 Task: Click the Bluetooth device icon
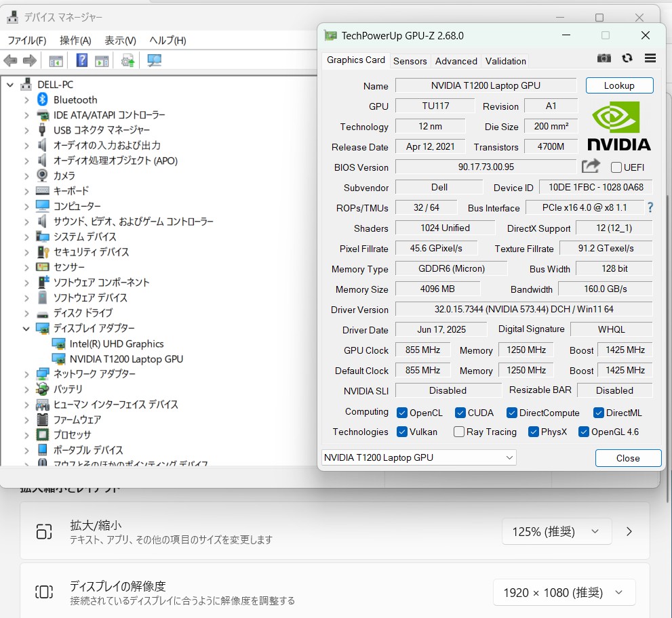coord(43,100)
